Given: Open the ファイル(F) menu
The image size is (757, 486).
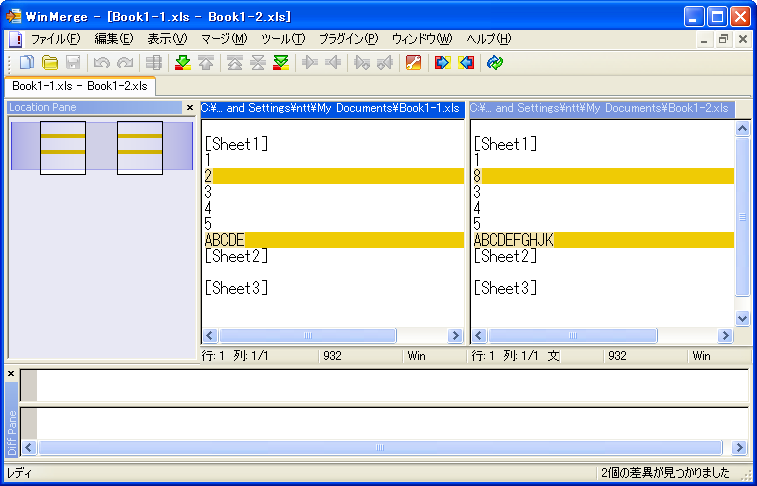Looking at the screenshot, I should (56, 39).
